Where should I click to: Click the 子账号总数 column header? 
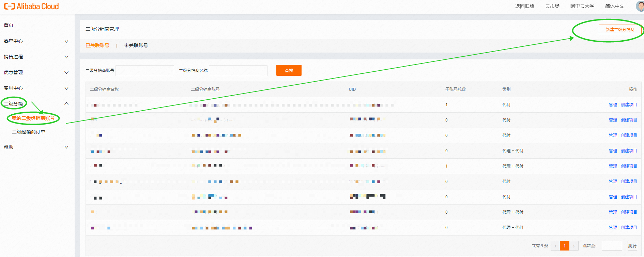tap(456, 89)
